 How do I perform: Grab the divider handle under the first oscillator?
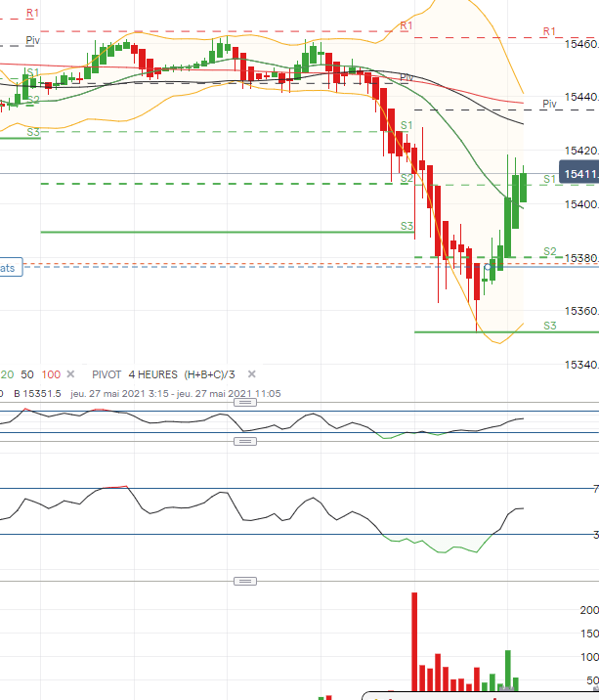click(x=245, y=442)
